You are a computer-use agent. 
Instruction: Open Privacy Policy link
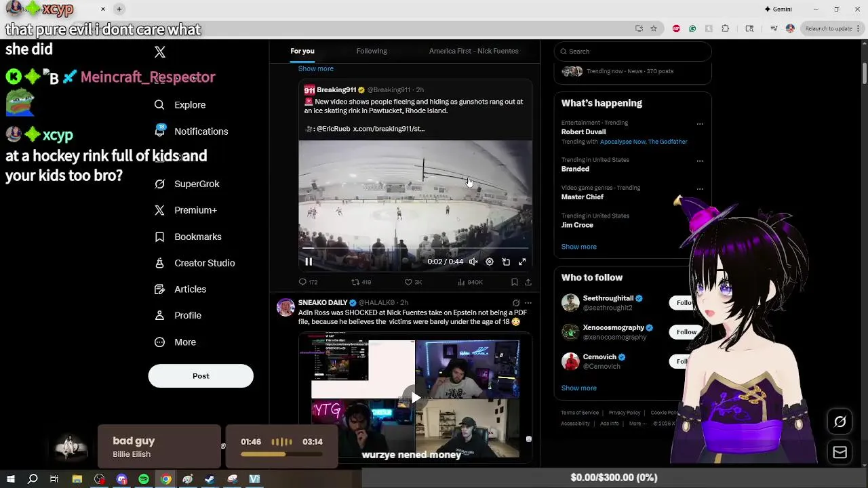pos(625,413)
